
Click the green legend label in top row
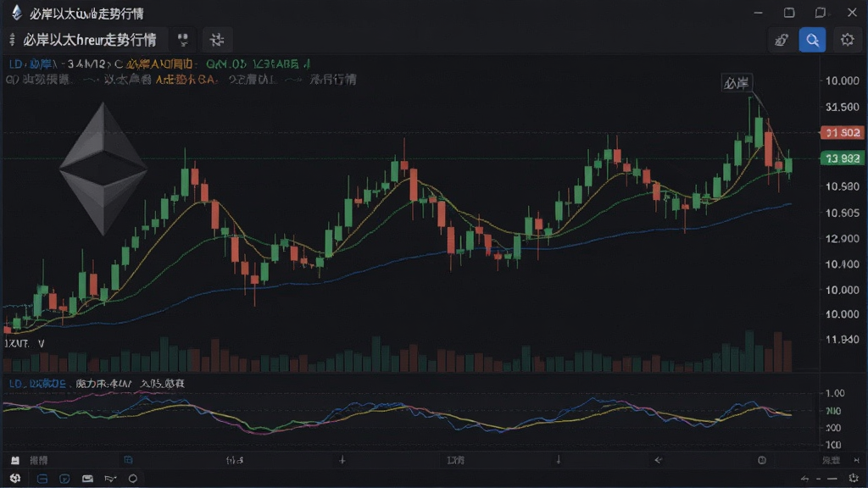(258, 64)
